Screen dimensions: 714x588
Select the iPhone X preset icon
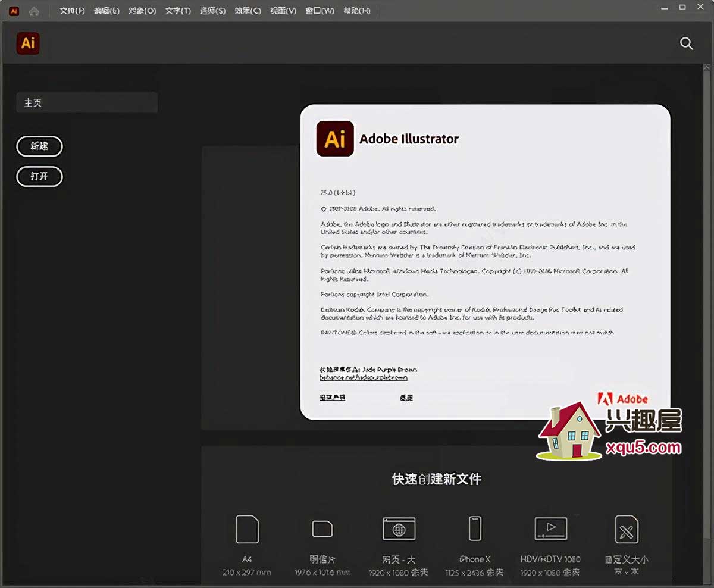(475, 528)
